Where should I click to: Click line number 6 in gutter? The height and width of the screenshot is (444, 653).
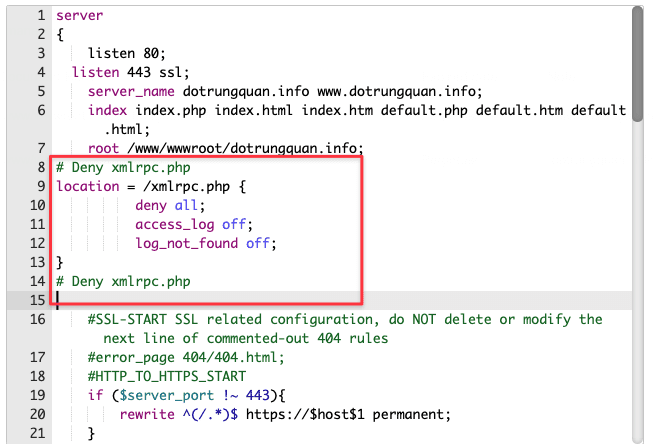[x=41, y=110]
